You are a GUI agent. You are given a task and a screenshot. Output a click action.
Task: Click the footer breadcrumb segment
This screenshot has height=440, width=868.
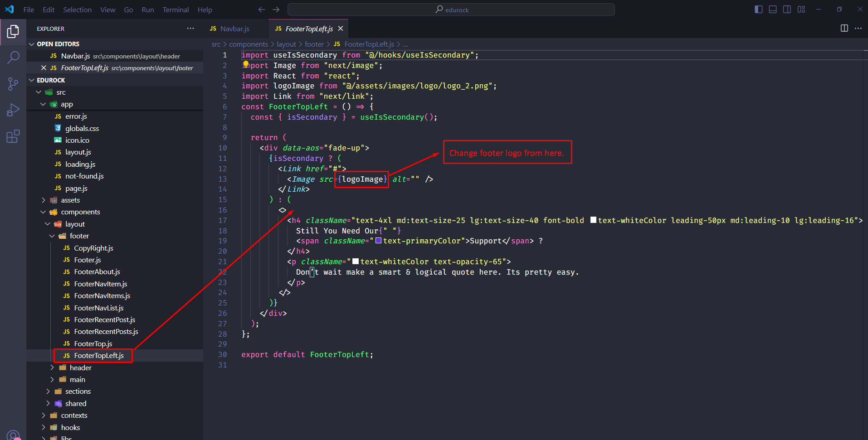pos(314,44)
